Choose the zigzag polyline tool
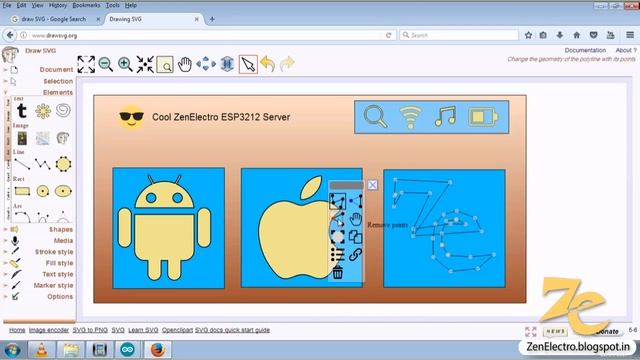 click(42, 164)
